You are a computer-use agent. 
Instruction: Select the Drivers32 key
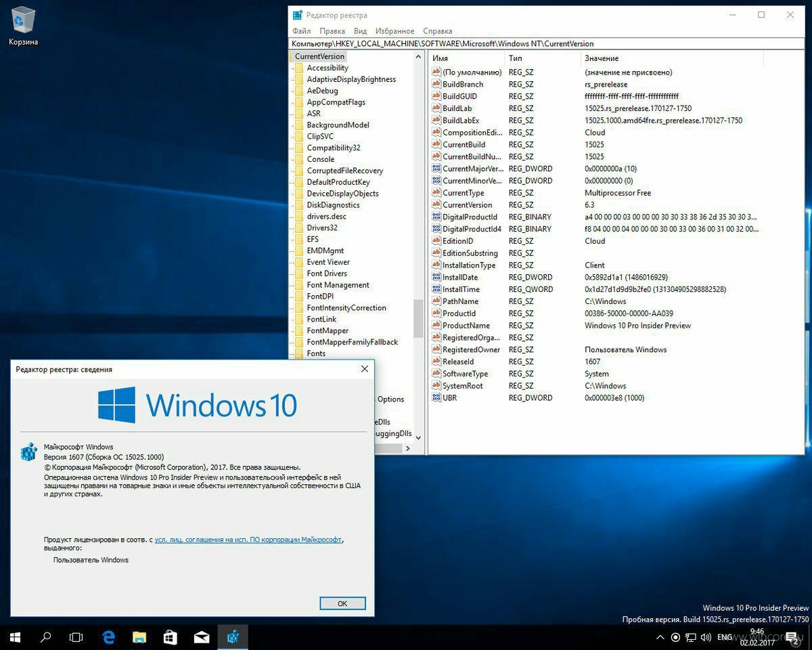pos(321,227)
